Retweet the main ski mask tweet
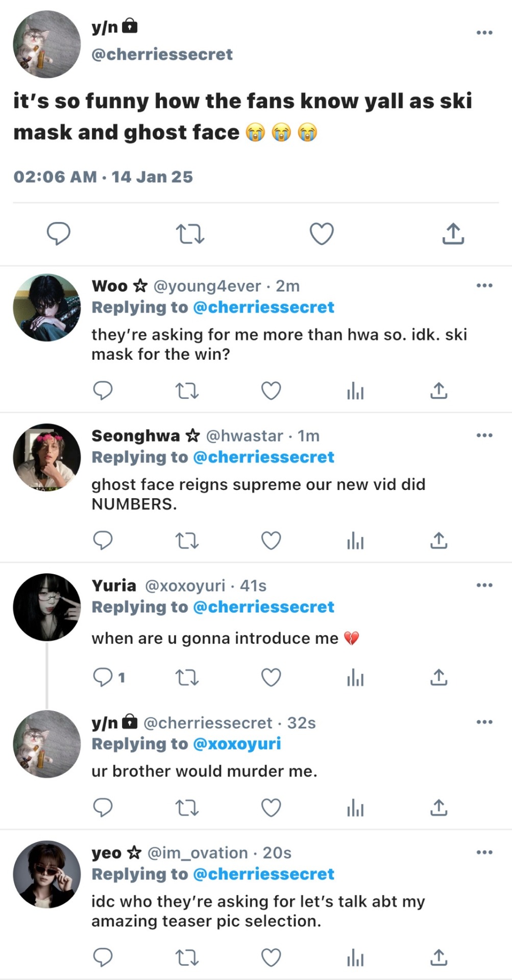 coord(190,234)
